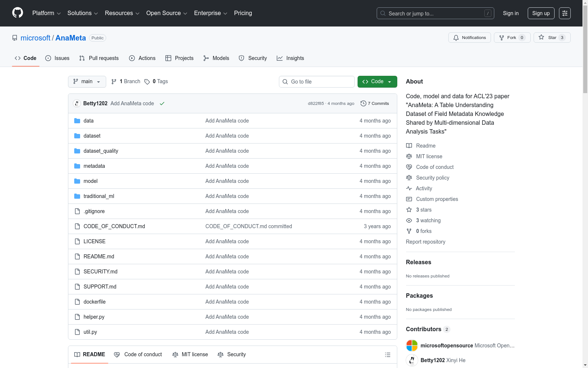Click the heart icon beside Code of conduct in About
Image resolution: width=588 pixels, height=368 pixels.
coord(409,167)
